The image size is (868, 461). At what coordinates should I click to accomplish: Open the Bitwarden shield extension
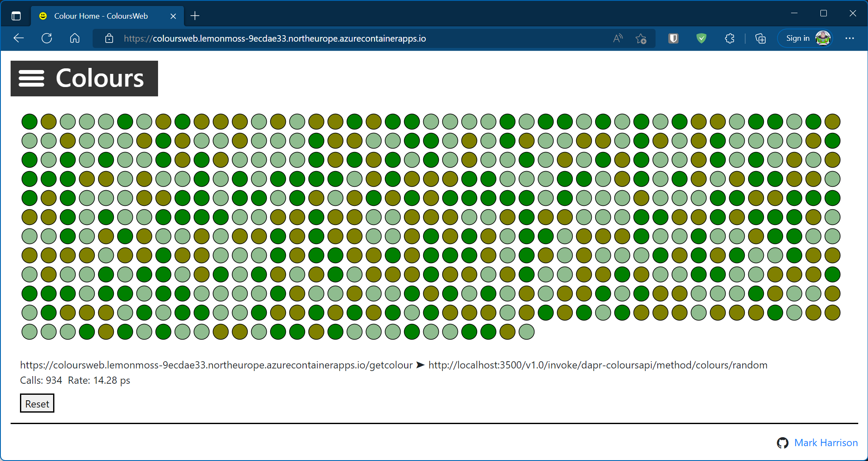pyautogui.click(x=673, y=39)
